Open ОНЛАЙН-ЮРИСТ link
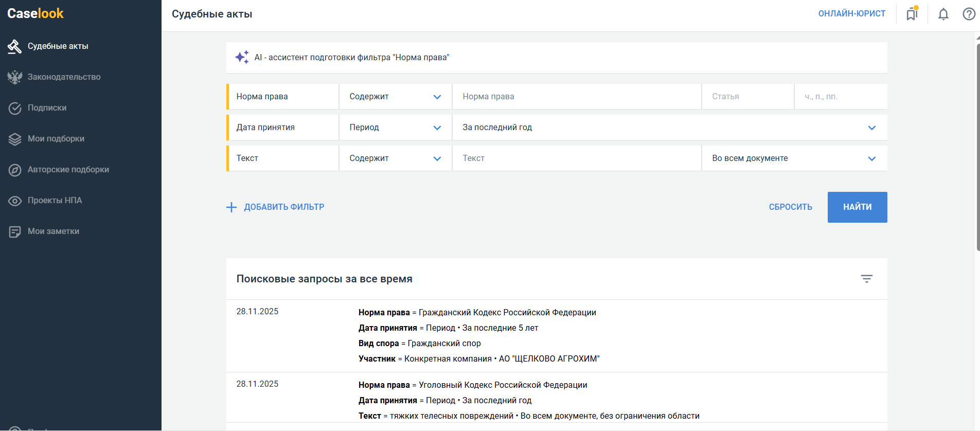 point(851,14)
